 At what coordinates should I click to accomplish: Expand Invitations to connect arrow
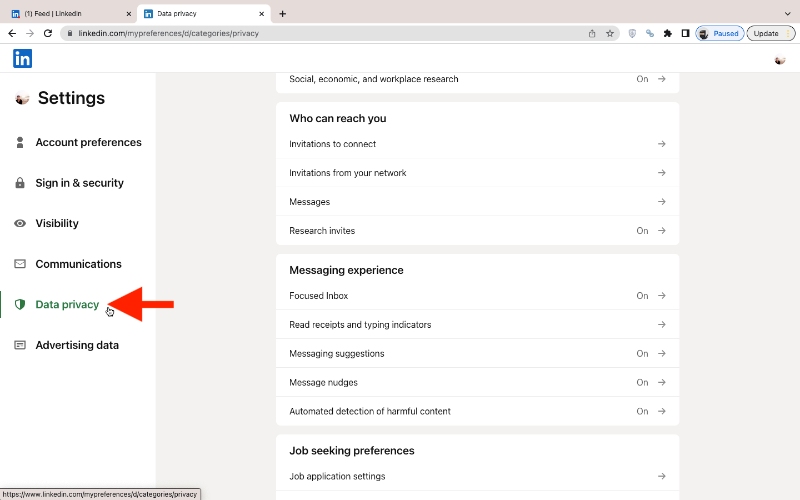click(661, 144)
